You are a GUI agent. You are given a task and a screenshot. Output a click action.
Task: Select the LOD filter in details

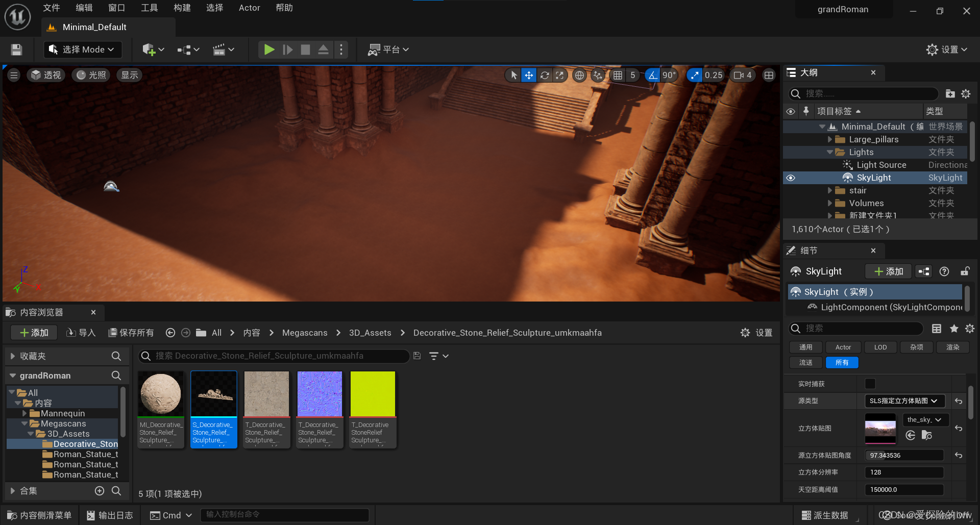[880, 347]
